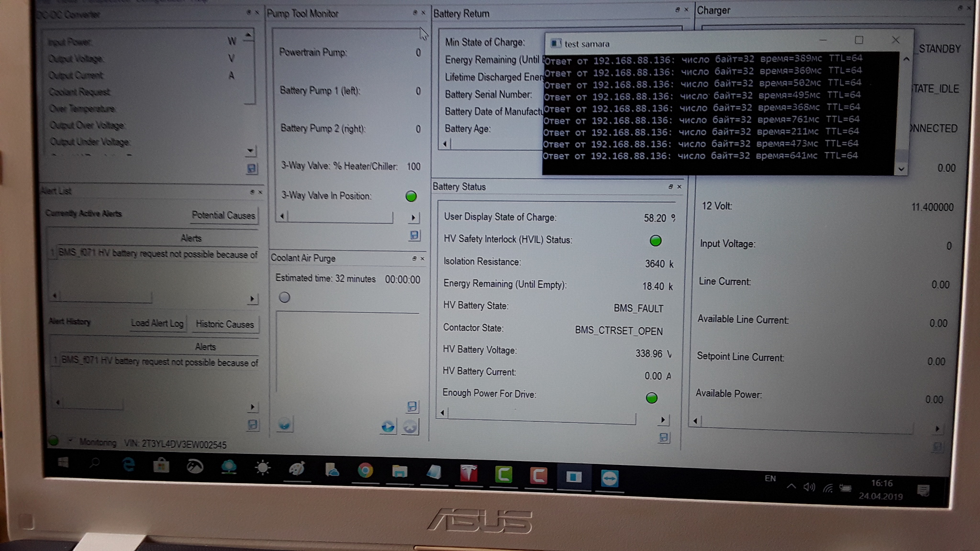Click the Potential Causes button
The height and width of the screenshot is (551, 980).
point(223,215)
